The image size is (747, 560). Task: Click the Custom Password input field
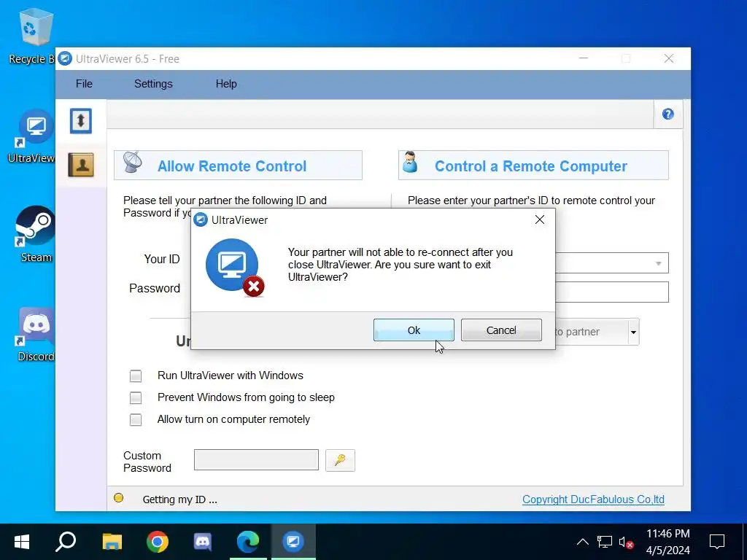pyautogui.click(x=256, y=460)
